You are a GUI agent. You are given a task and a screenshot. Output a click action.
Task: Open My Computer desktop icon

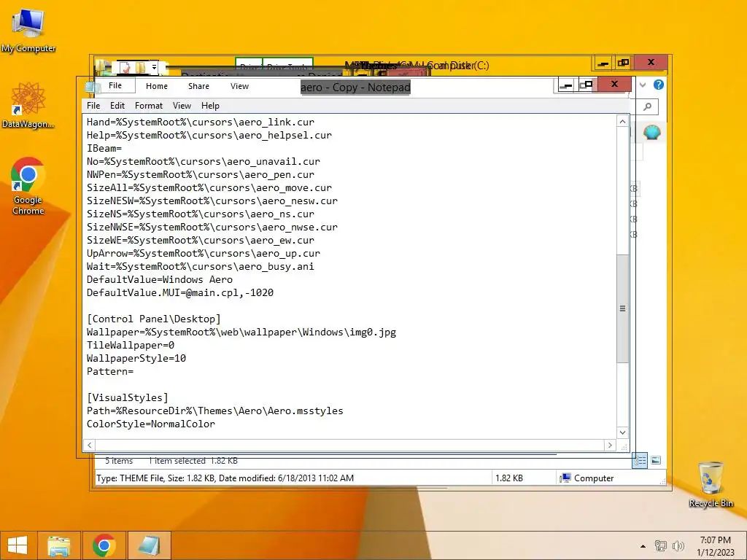point(28,31)
